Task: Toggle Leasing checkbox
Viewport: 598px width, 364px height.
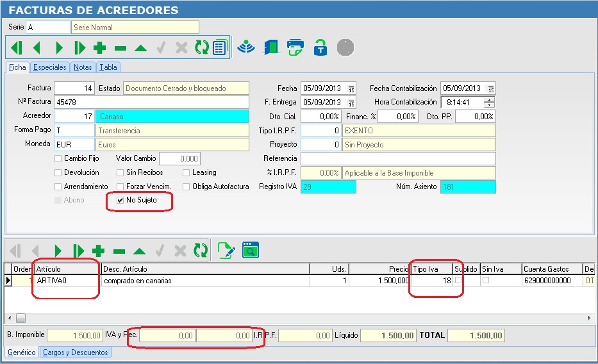Action: pyautogui.click(x=186, y=172)
